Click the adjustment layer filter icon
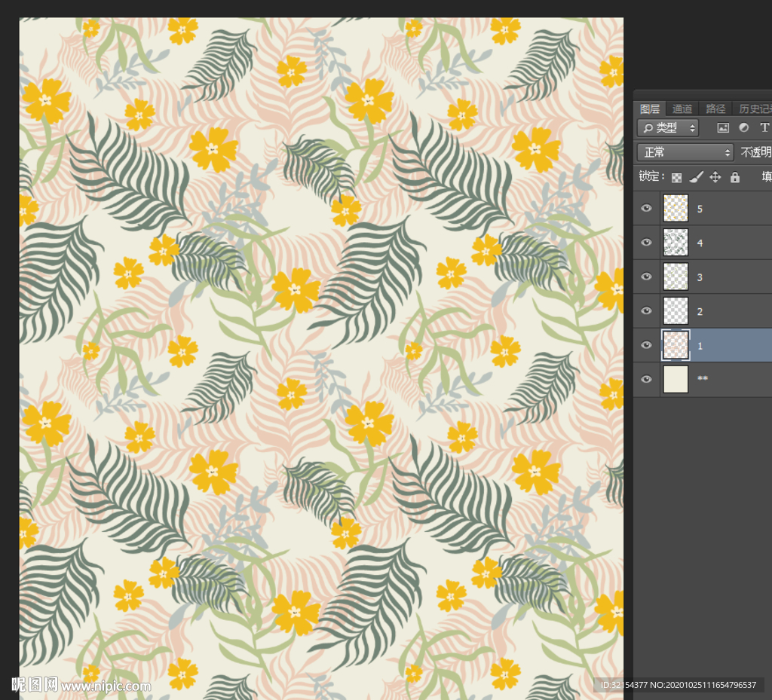This screenshot has width=772, height=700. click(743, 128)
